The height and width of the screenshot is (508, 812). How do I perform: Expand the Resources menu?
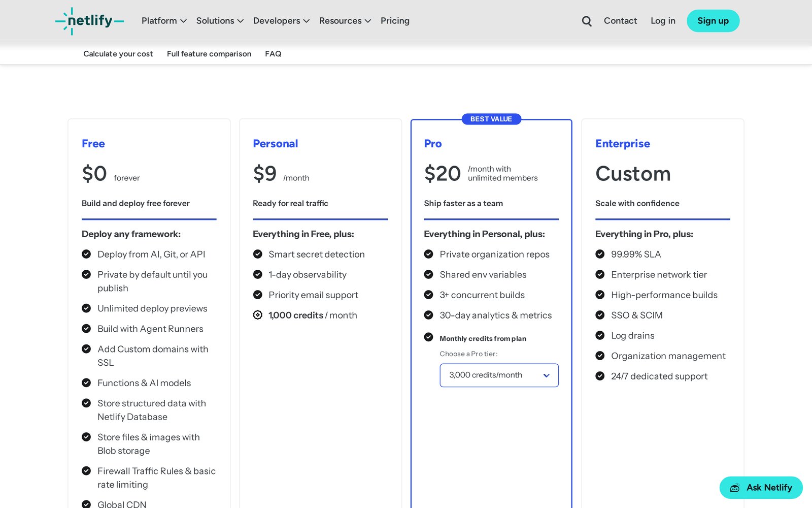[x=345, y=21]
